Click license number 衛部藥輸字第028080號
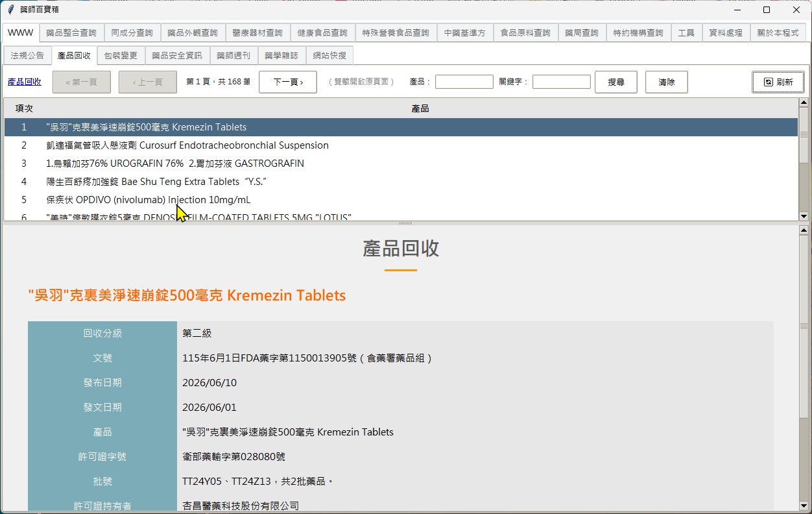812x514 pixels. 234,457
